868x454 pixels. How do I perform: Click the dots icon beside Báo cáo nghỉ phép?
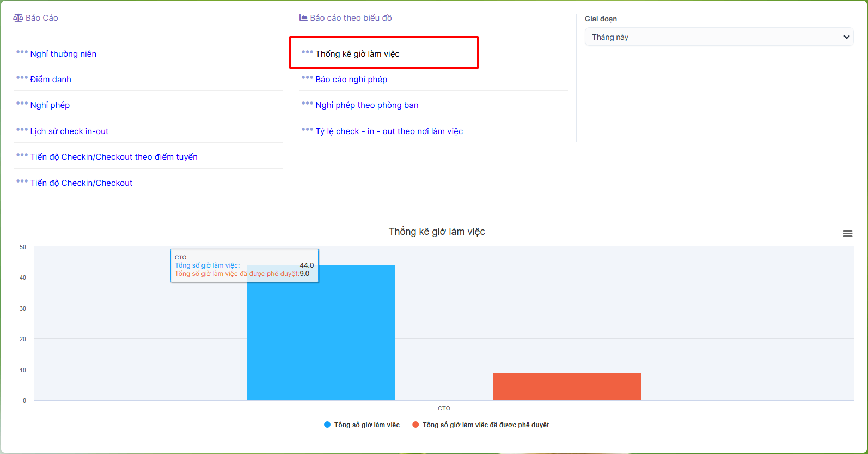307,78
